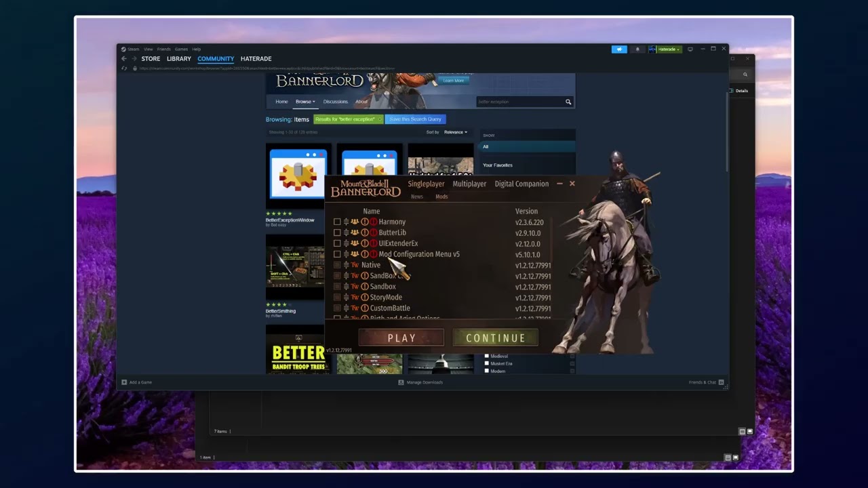Open Steam notifications bell
Image resolution: width=868 pixels, height=488 pixels.
click(637, 49)
